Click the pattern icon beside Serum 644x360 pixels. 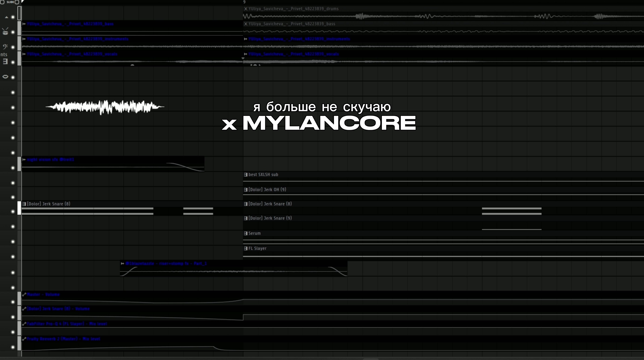point(246,233)
